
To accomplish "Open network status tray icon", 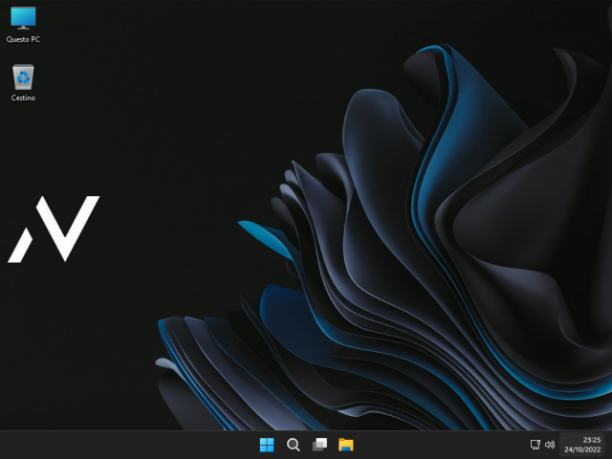I will pos(535,445).
